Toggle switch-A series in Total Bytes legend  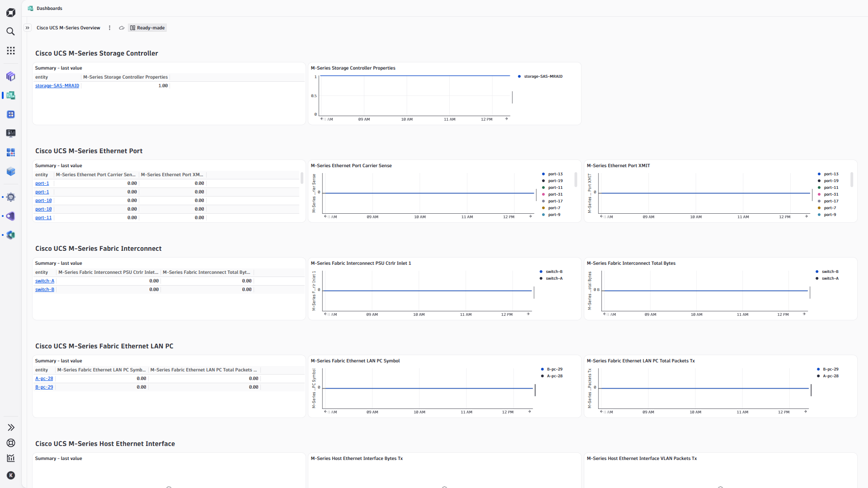click(x=827, y=278)
